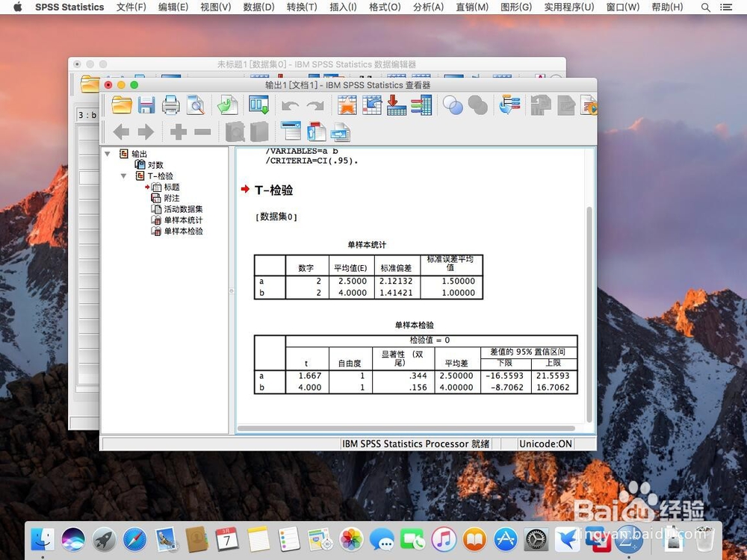Select 标题 in the outline tree
The width and height of the screenshot is (747, 560).
point(172,187)
